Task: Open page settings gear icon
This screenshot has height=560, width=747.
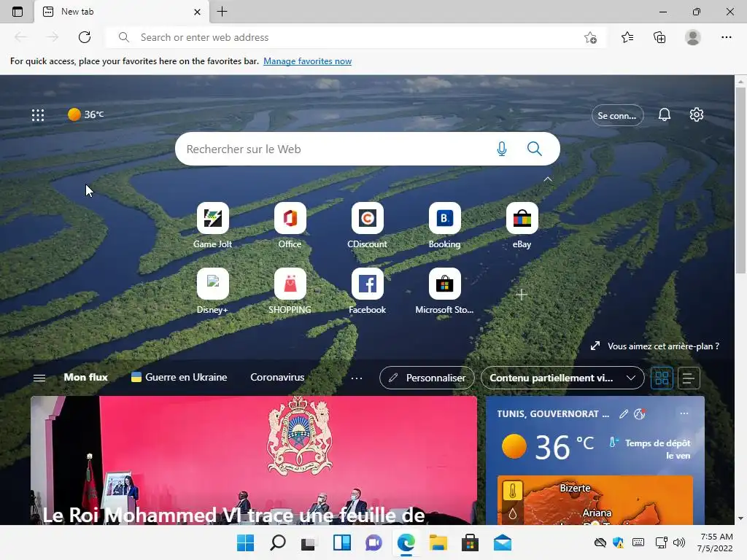Action: point(696,114)
